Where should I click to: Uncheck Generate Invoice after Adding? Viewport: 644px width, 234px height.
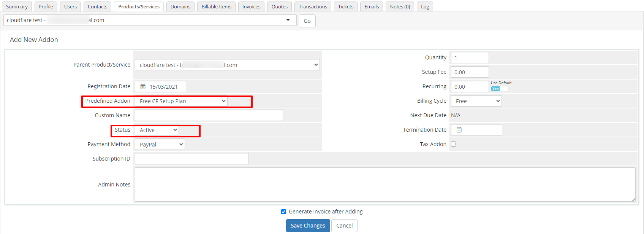(x=283, y=212)
